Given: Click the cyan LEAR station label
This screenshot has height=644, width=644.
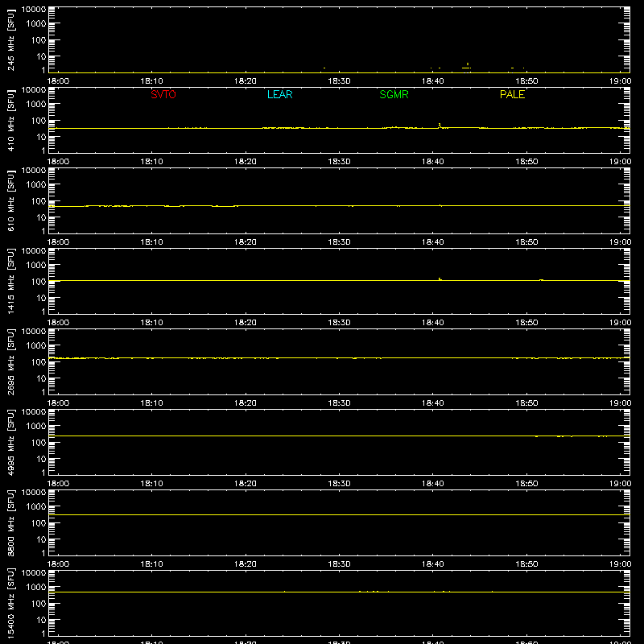Looking at the screenshot, I should pos(279,94).
